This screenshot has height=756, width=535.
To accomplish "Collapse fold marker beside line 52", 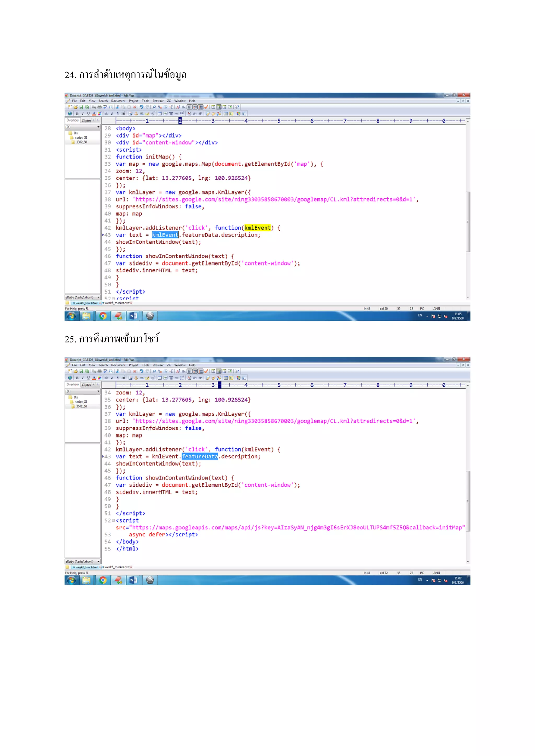I will pyautogui.click(x=113, y=521).
